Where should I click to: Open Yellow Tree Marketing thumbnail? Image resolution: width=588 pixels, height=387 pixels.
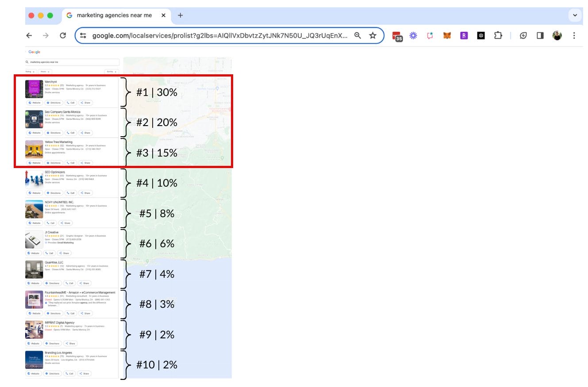pos(34,149)
